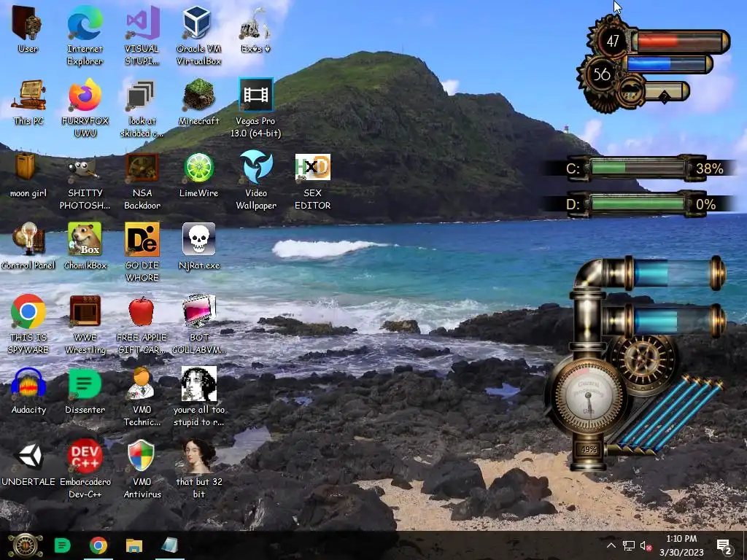Open the 'look at skidded c...' icon
The width and height of the screenshot is (747, 560).
[142, 108]
